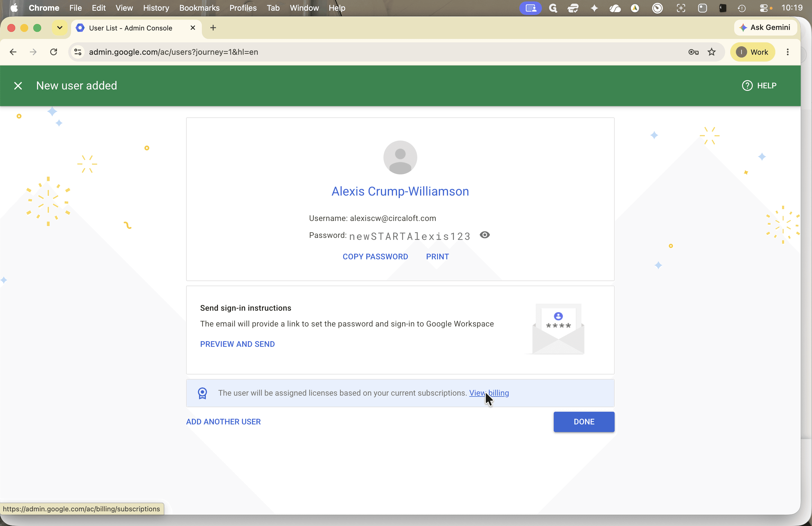The height and width of the screenshot is (526, 812).
Task: Click the envelope sign-in illustration
Action: [558, 329]
